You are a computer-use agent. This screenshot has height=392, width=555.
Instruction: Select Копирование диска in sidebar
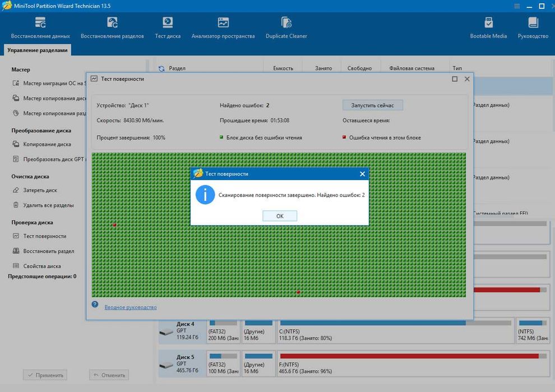pos(42,144)
